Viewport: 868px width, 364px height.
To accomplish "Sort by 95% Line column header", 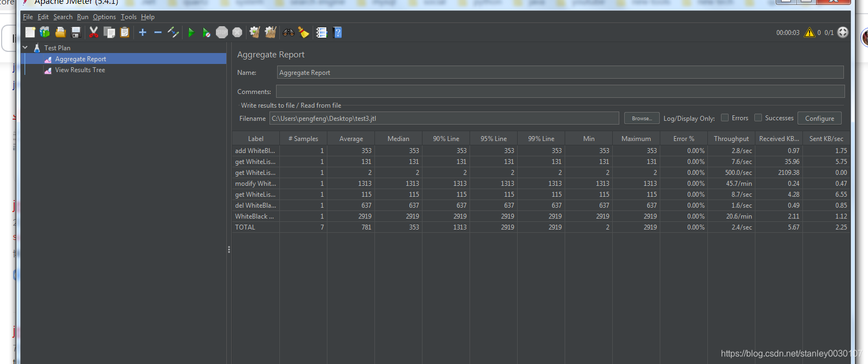I will [494, 139].
